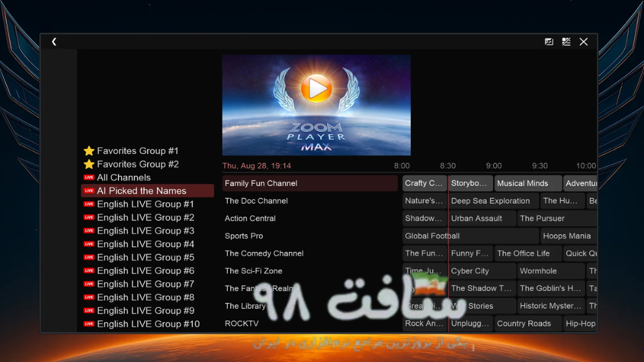
Task: Click the star next to Favorites Group #1
Action: [89, 151]
